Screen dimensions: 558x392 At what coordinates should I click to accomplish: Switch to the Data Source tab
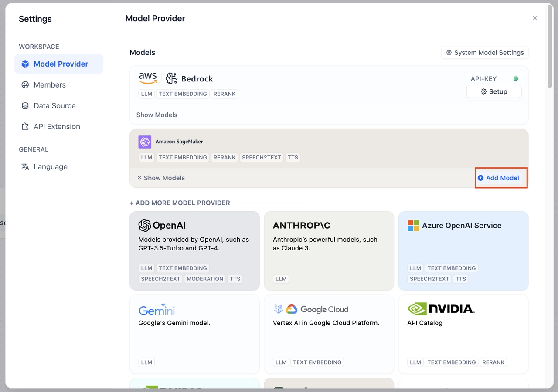click(54, 106)
